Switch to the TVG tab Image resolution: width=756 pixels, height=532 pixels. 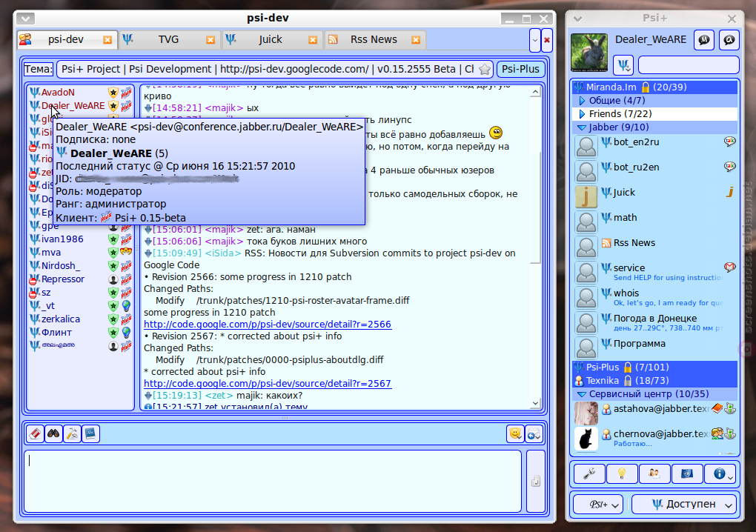coord(168,39)
